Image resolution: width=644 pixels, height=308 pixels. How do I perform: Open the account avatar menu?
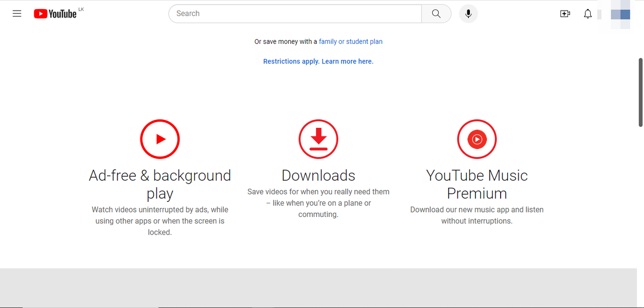point(620,14)
